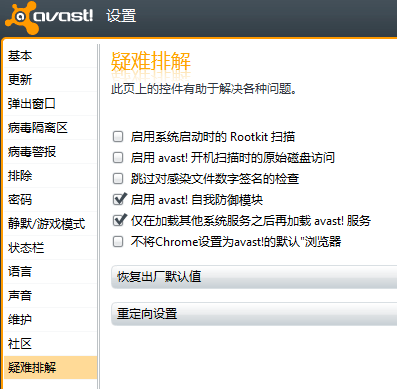397x389 pixels.
Task: Click the 疑难排解 page heading
Action: click(x=151, y=61)
